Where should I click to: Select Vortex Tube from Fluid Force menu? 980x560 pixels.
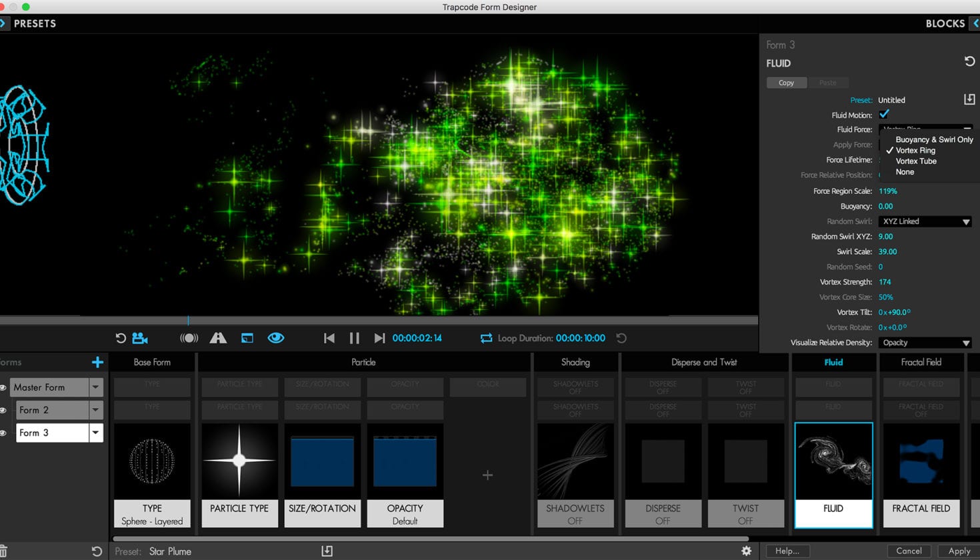click(915, 161)
